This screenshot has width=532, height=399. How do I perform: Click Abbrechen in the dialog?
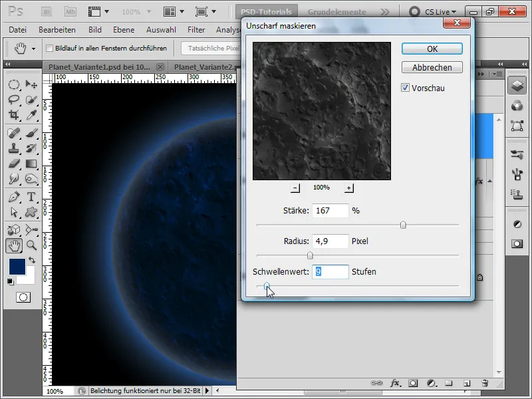click(x=432, y=67)
